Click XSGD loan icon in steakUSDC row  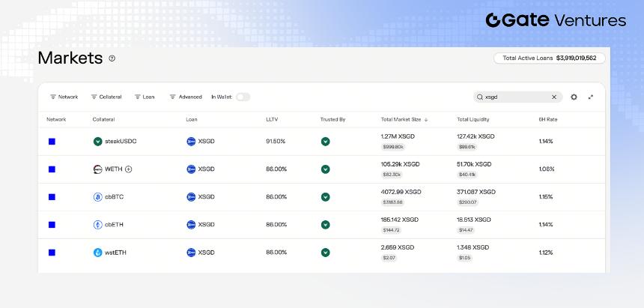tap(191, 142)
